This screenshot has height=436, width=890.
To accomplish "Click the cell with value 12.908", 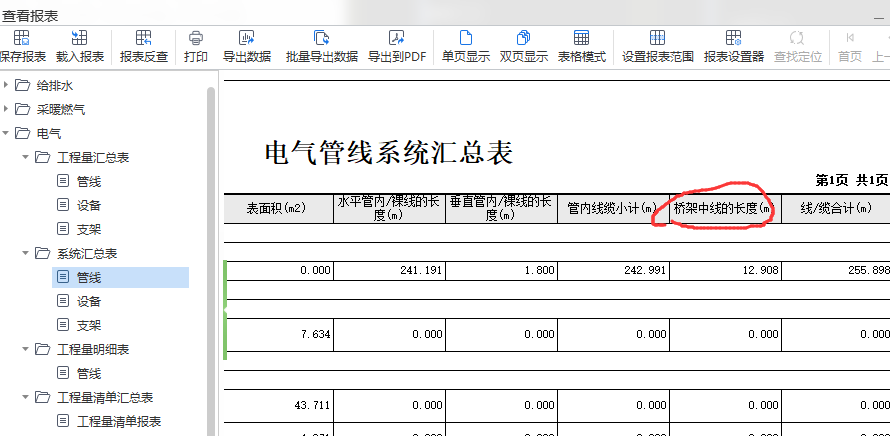I will click(x=725, y=271).
